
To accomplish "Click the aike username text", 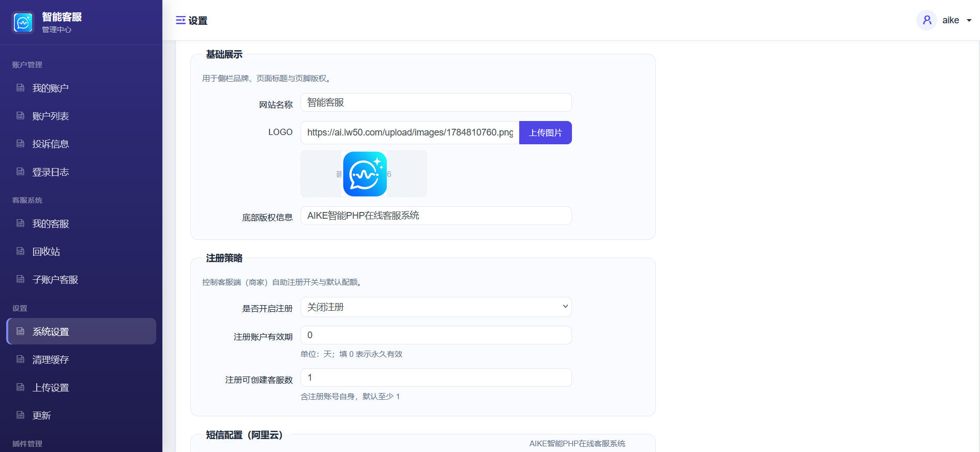I will click(951, 20).
